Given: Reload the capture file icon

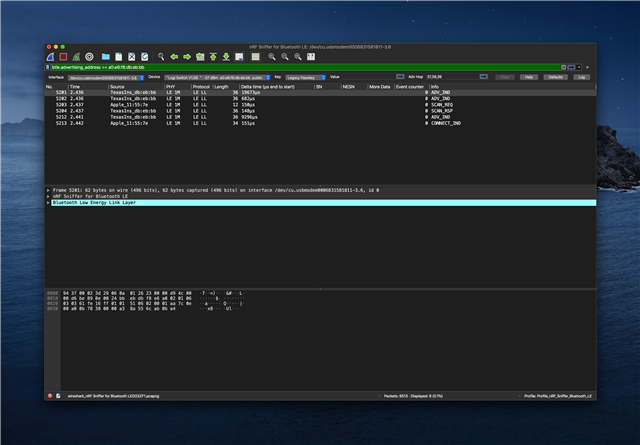Looking at the screenshot, I should point(144,57).
